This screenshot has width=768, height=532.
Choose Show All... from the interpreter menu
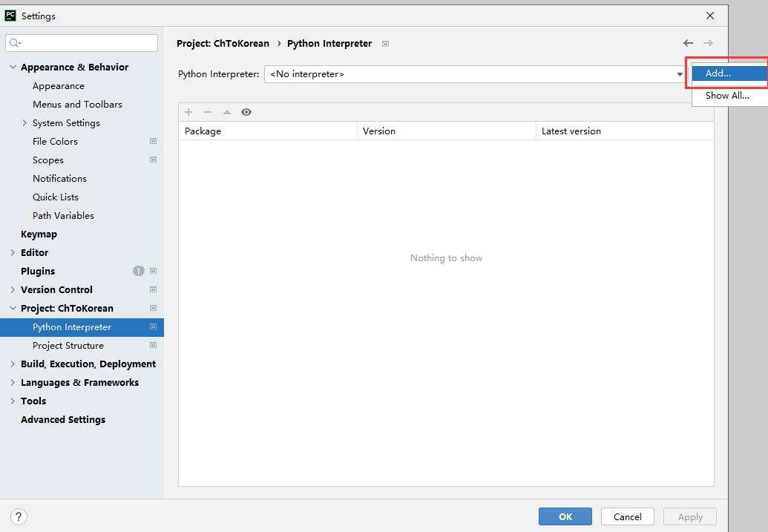click(730, 96)
